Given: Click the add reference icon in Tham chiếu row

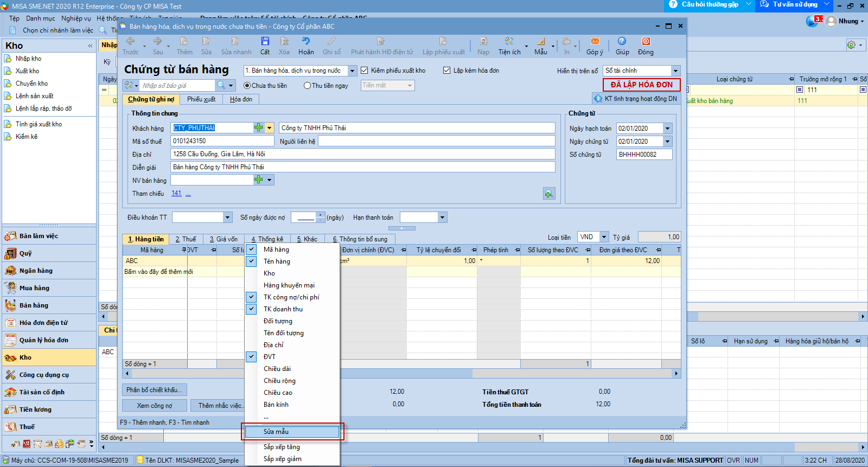Looking at the screenshot, I should 548,194.
